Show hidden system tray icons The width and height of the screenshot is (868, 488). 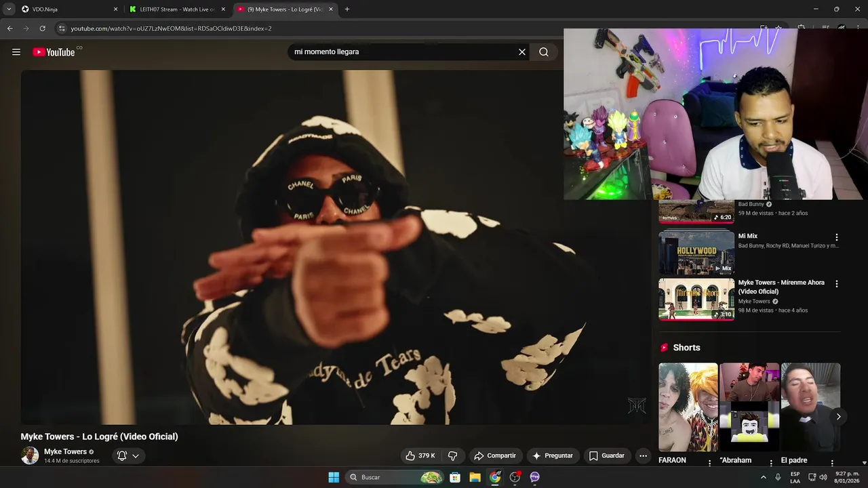764,477
